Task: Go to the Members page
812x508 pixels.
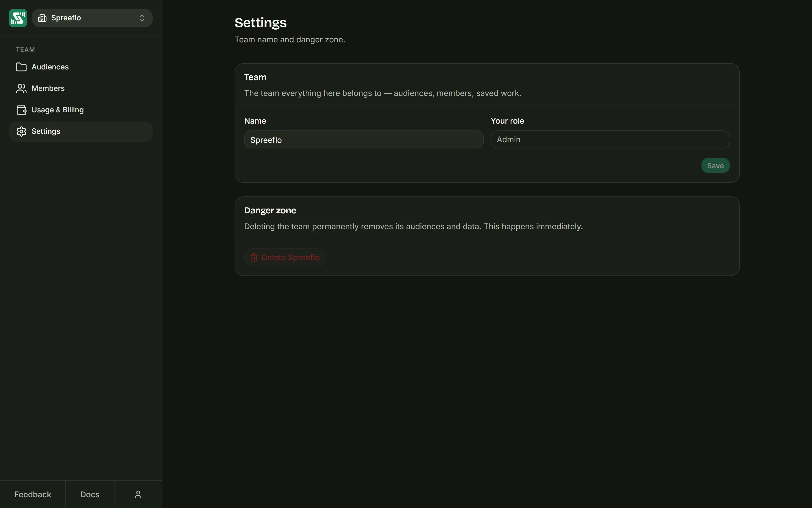Action: pyautogui.click(x=81, y=88)
